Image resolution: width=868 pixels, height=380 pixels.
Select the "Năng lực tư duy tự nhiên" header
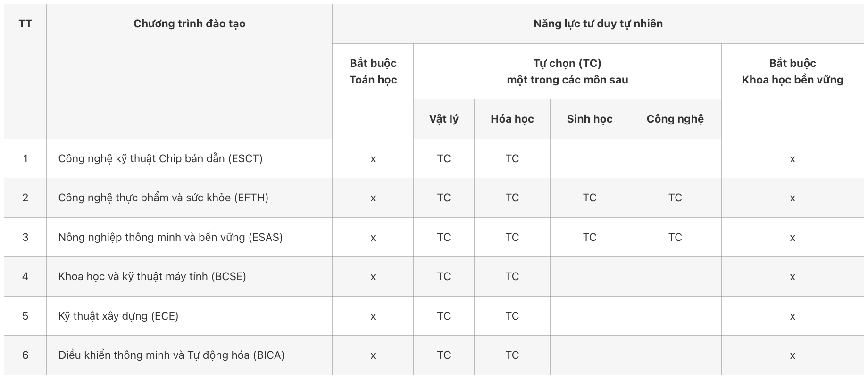[598, 24]
